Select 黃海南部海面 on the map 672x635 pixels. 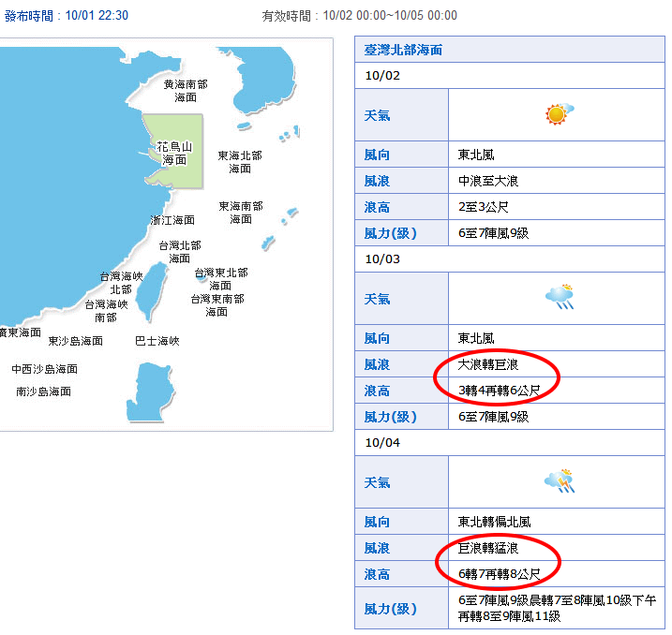[x=186, y=91]
